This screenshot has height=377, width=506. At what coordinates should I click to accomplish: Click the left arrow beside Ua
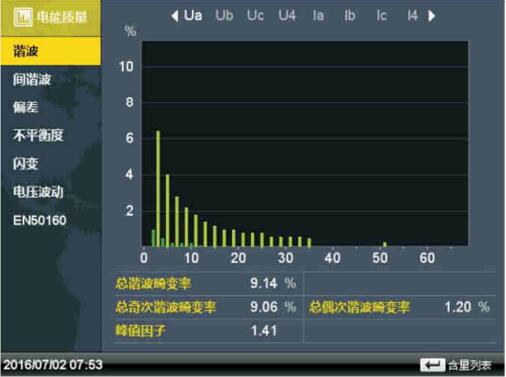(x=175, y=16)
